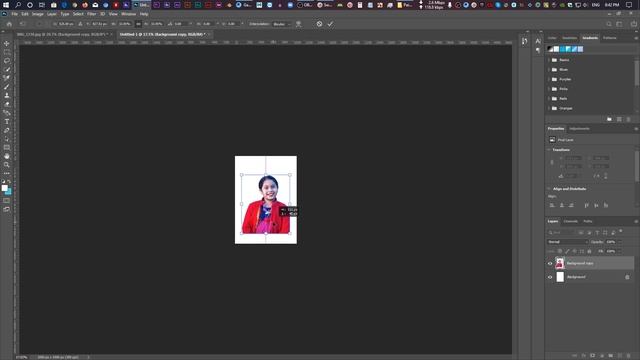Expand the Reds gradient folder

point(549,99)
